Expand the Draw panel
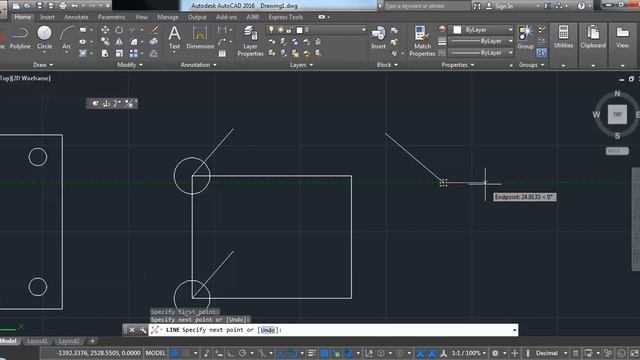The width and height of the screenshot is (640, 360). click(x=43, y=65)
